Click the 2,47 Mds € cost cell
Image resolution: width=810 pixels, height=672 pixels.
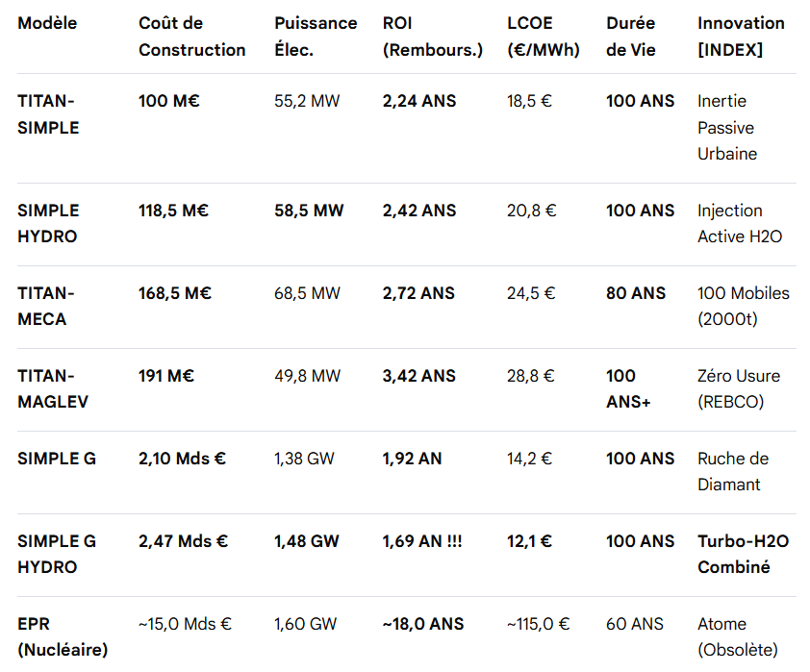[x=183, y=541]
